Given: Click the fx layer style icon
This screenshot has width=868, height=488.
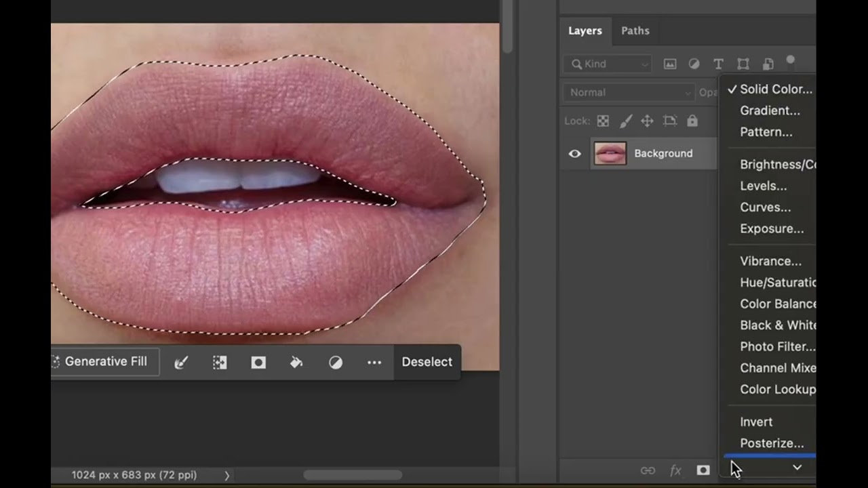Looking at the screenshot, I should [x=675, y=470].
